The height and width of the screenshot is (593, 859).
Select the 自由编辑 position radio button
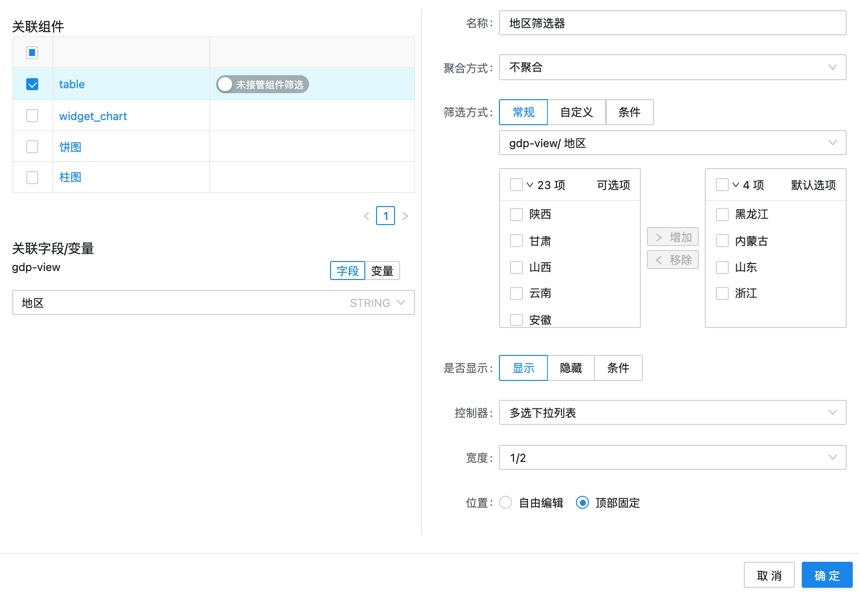point(506,503)
